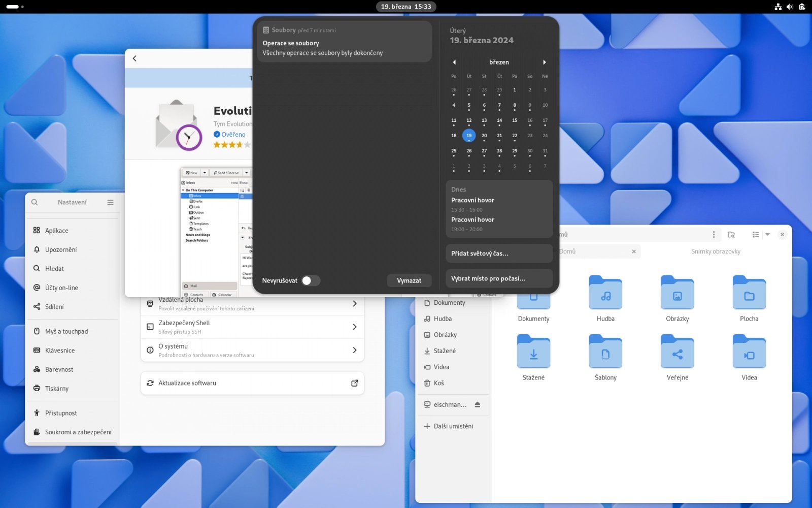Open the Soubory notification about file operations

pos(345,42)
